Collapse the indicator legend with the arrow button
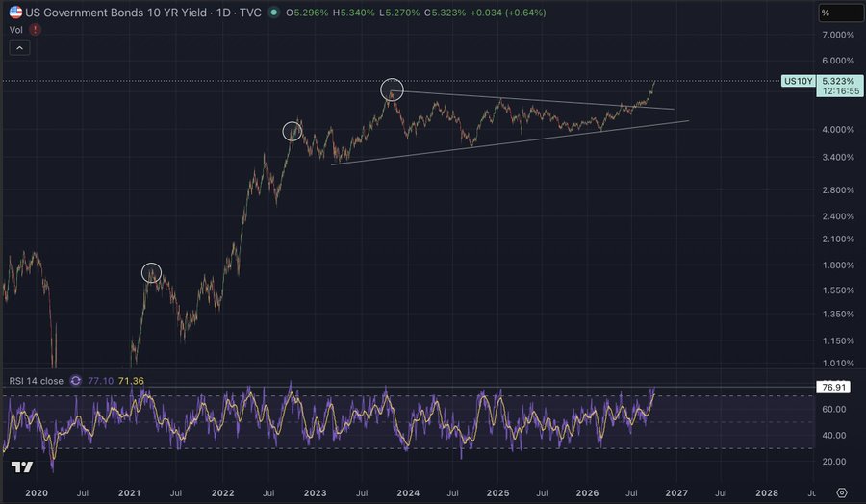Viewport: 866px width, 504px height. tap(19, 48)
